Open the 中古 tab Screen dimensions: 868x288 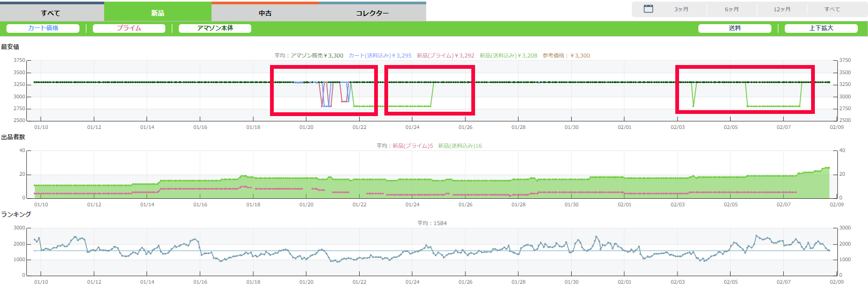pyautogui.click(x=265, y=13)
